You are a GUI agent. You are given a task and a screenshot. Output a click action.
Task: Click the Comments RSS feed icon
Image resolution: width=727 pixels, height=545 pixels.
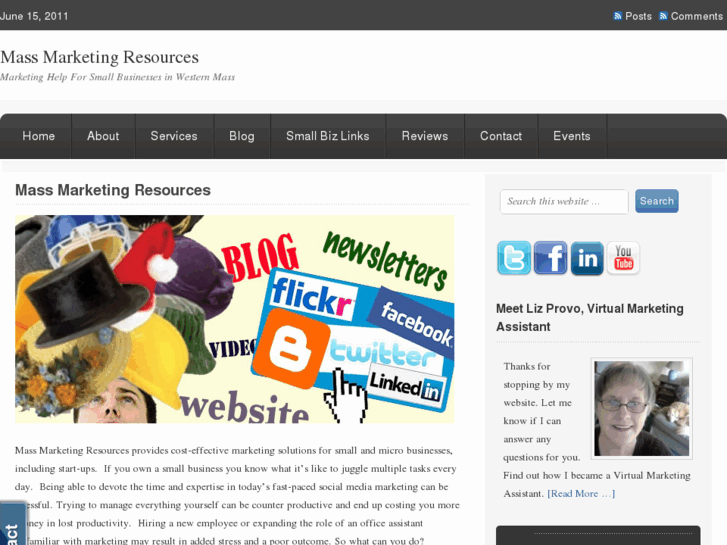click(663, 16)
